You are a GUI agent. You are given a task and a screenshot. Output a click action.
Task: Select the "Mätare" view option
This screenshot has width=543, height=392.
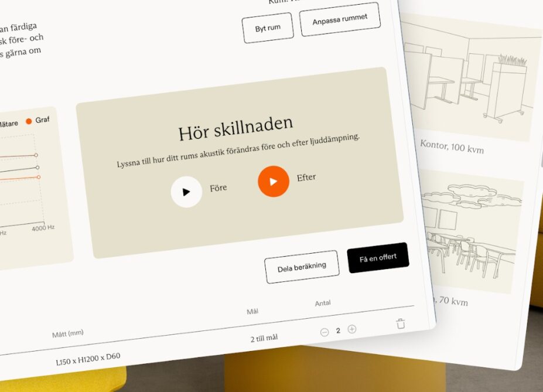coord(8,123)
